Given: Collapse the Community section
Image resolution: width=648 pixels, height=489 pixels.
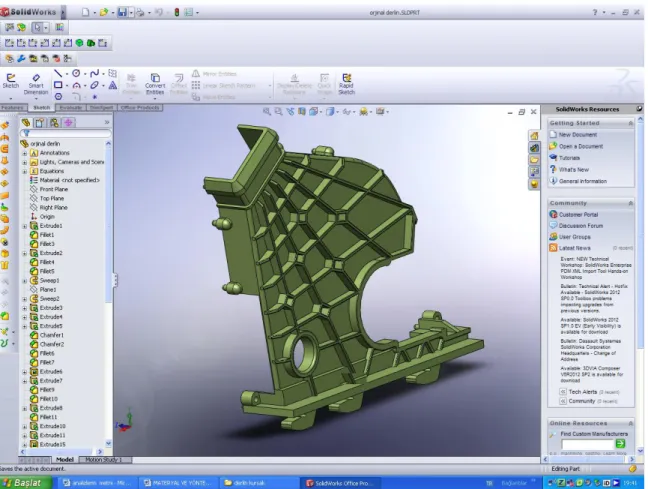Looking at the screenshot, I should click(x=631, y=203).
